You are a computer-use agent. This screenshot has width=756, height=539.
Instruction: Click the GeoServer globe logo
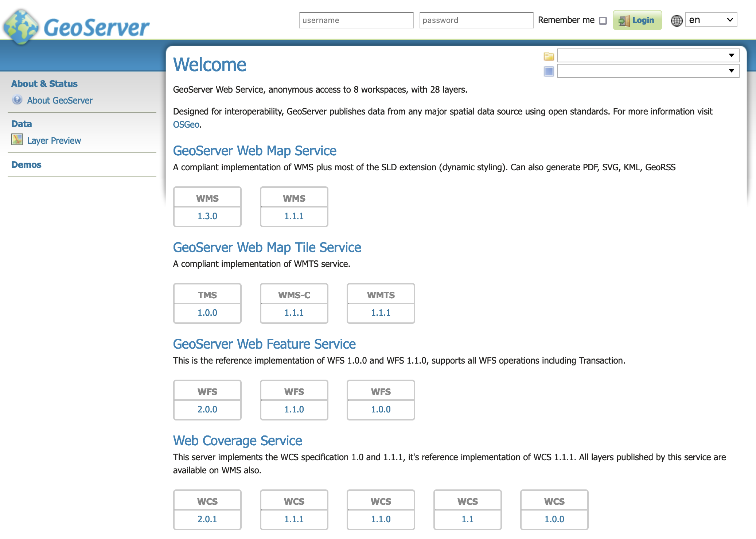click(x=21, y=27)
